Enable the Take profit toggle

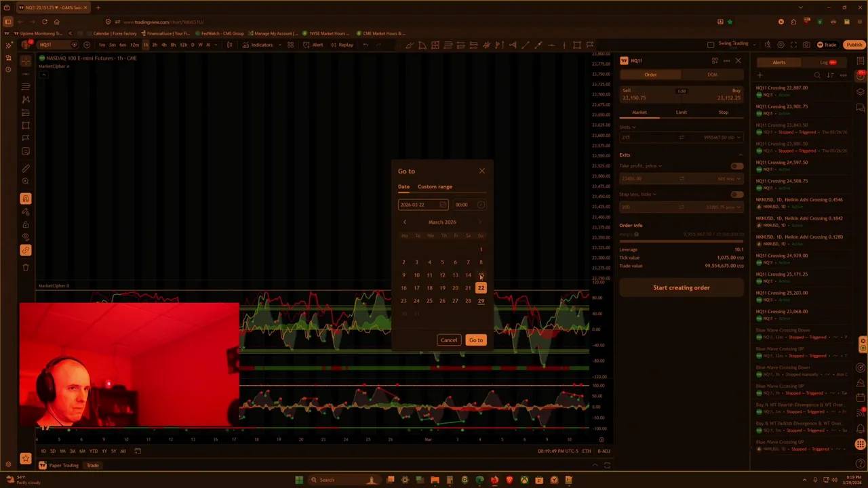click(x=736, y=166)
